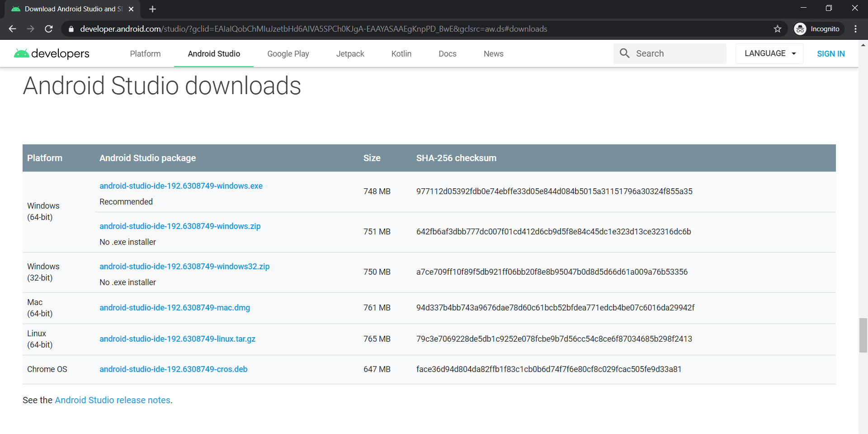Close the Download Android Studio tab
The height and width of the screenshot is (434, 868).
(131, 9)
